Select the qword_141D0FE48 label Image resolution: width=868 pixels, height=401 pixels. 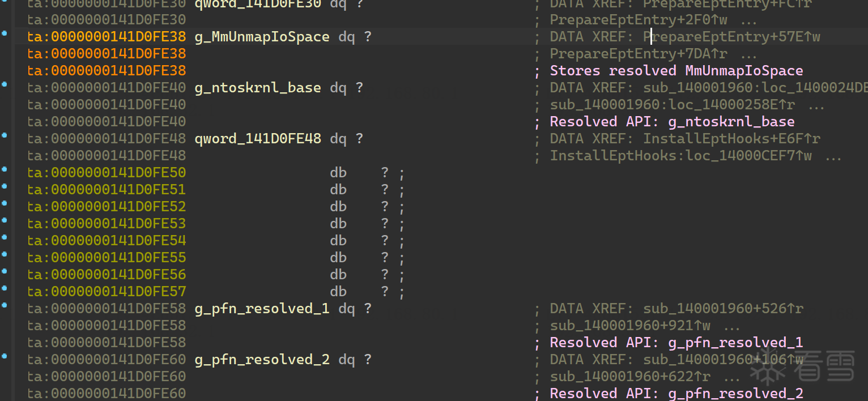pos(258,139)
